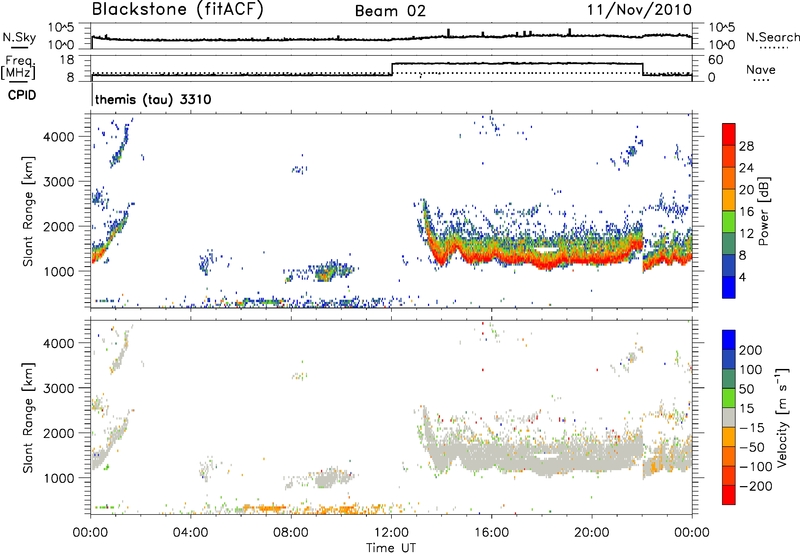Select the blue bottom band of Power color bar
Screen dimensions: 800x554
(729, 288)
